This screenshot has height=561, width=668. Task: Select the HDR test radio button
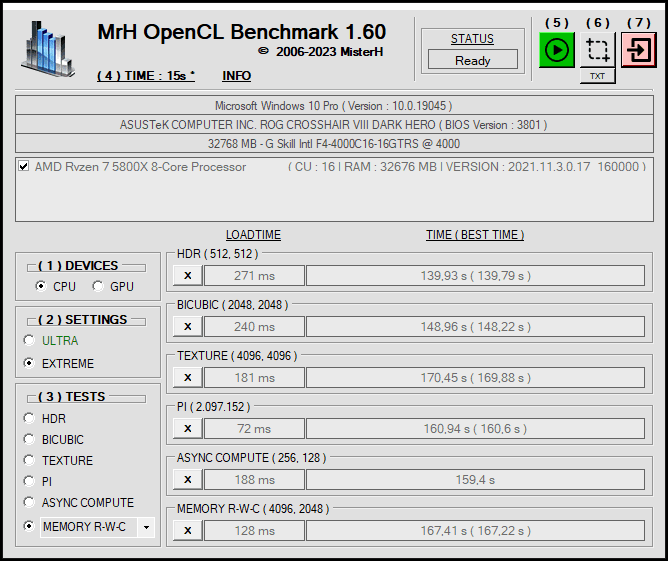pyautogui.click(x=29, y=418)
